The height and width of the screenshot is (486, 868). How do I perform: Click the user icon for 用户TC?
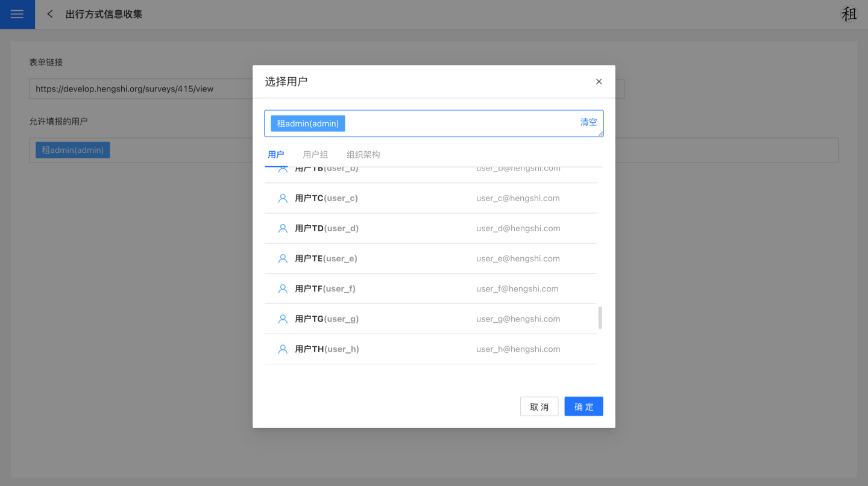[283, 198]
